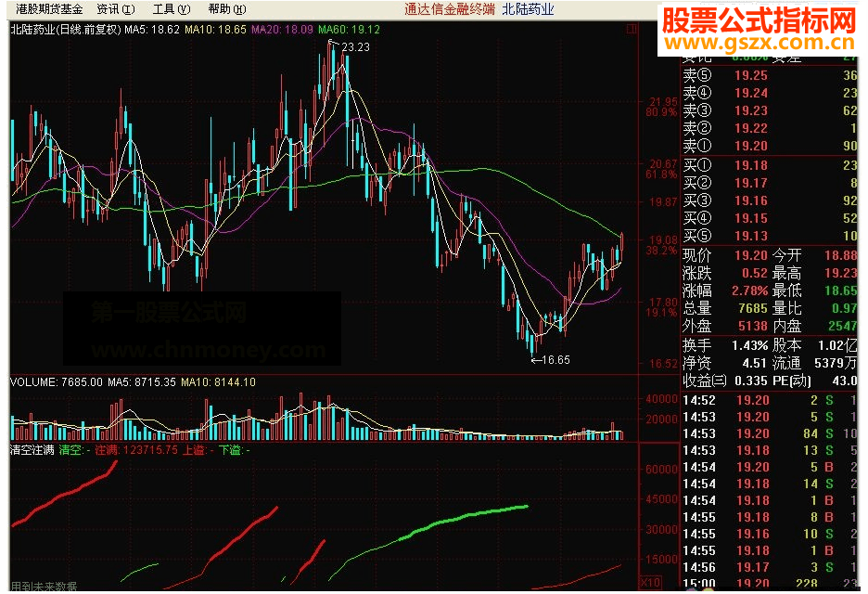Image resolution: width=868 pixels, height=594 pixels.
Task: Click the 换手 1.43% value
Action: coord(750,346)
